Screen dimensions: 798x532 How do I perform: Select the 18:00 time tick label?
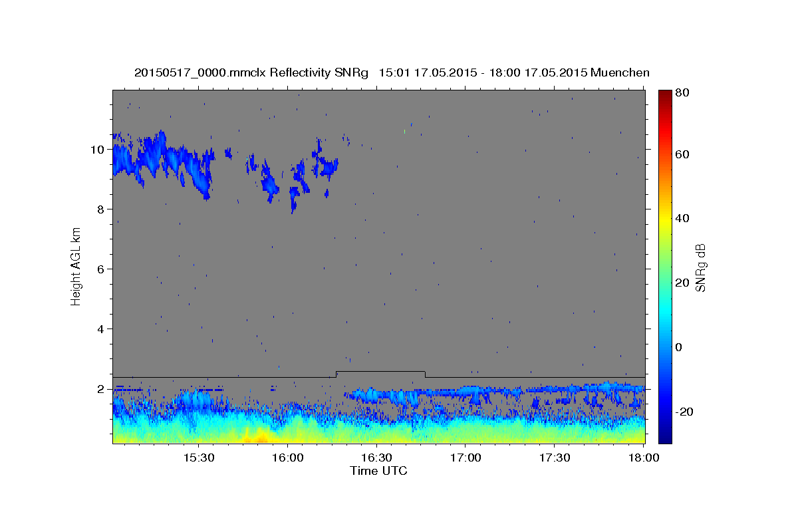[x=643, y=458]
